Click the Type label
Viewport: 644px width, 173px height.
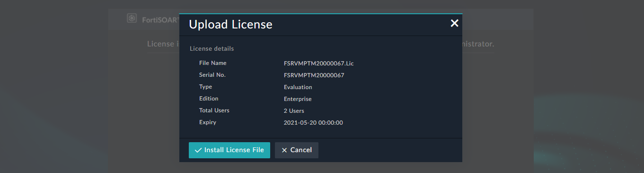[x=206, y=87]
